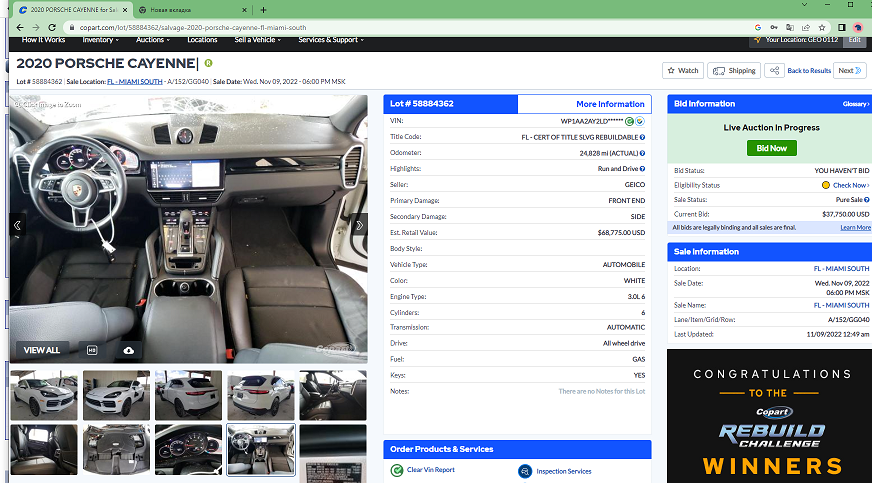872x483 pixels.
Task: Open Clear Vin Report icon
Action: click(397, 471)
